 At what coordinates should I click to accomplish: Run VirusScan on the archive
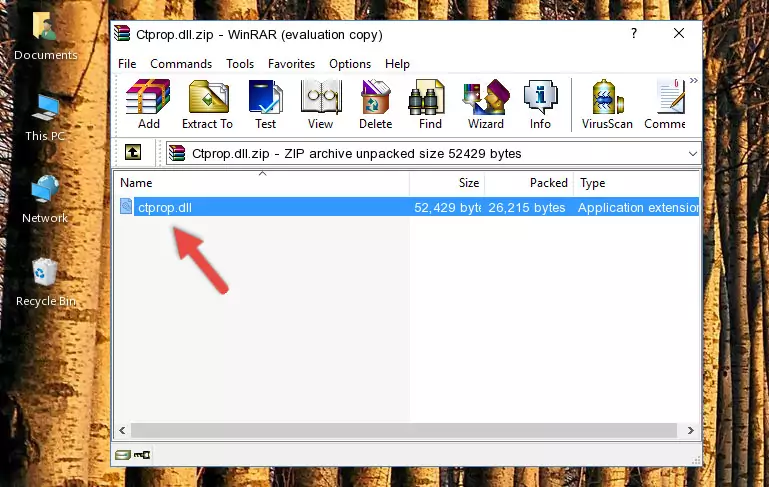[x=607, y=104]
